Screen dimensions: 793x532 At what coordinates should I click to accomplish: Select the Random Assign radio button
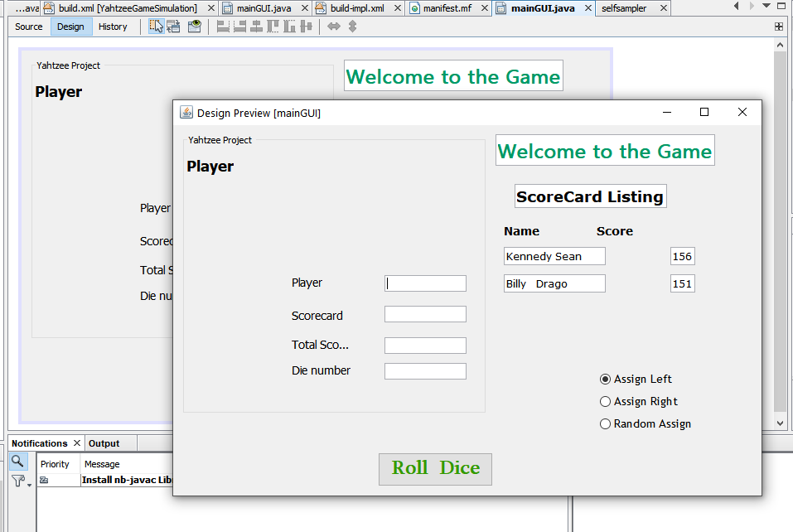[605, 424]
